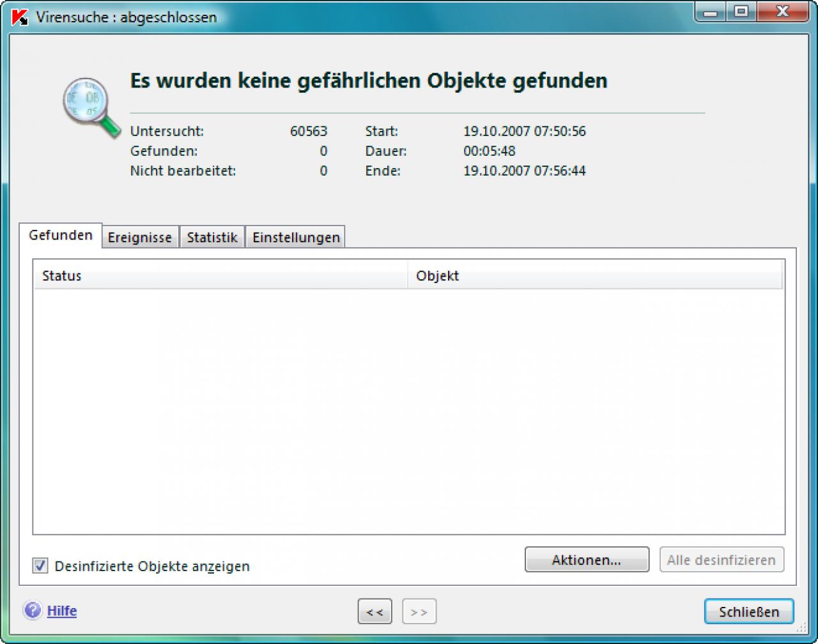This screenshot has width=818, height=644.
Task: Show the Gefunden tab
Action: (x=61, y=235)
